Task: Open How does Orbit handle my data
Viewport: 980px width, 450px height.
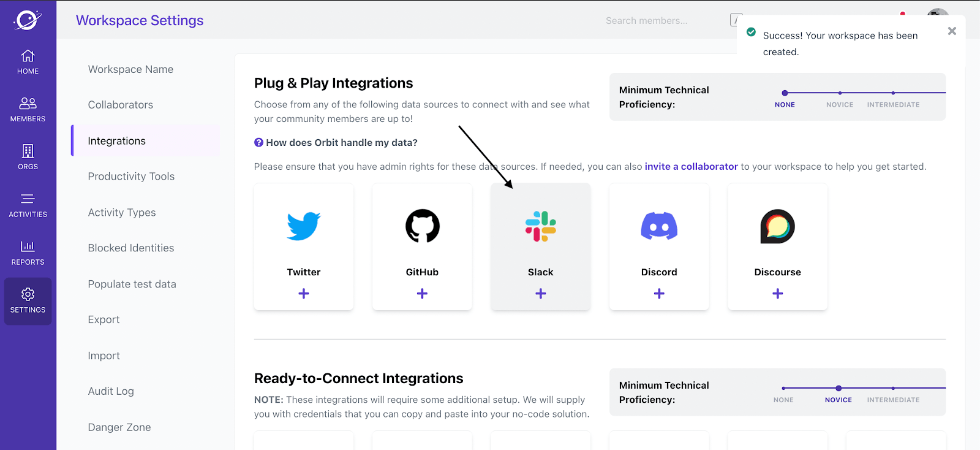Action: click(x=341, y=143)
